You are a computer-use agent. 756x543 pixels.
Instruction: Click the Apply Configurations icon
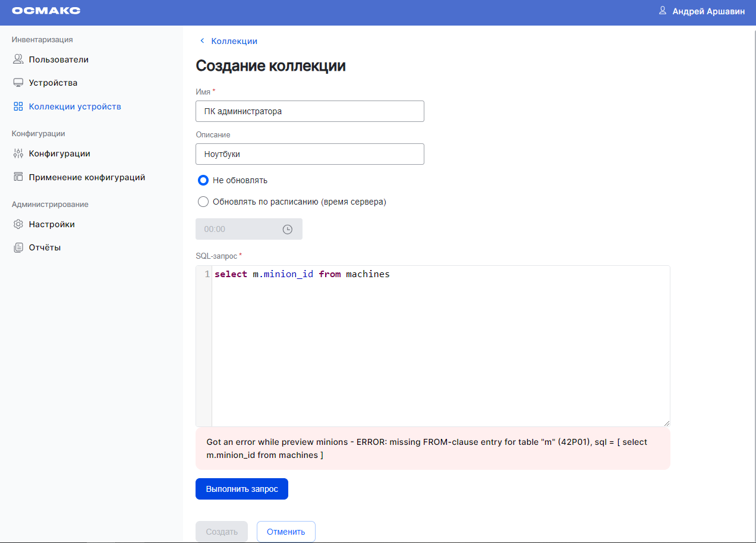click(x=18, y=177)
